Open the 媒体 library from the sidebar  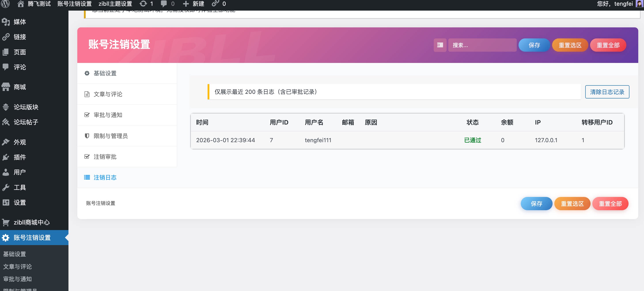(x=19, y=22)
